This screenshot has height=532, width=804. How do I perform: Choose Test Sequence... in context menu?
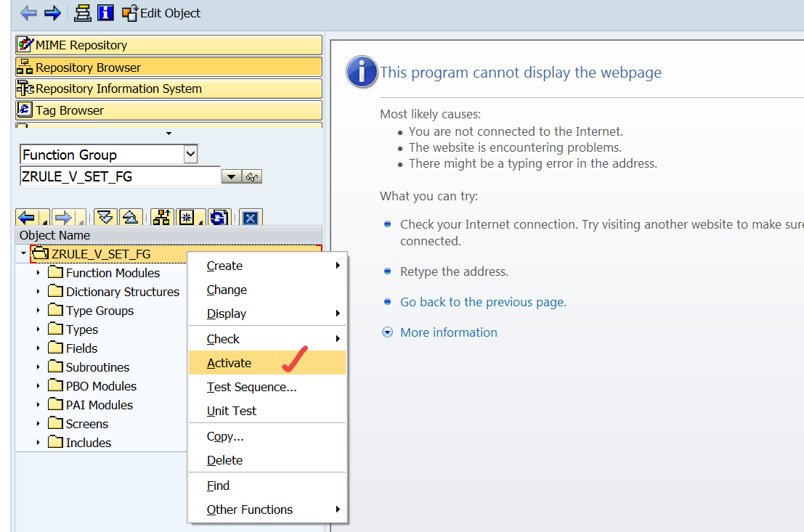point(267,387)
